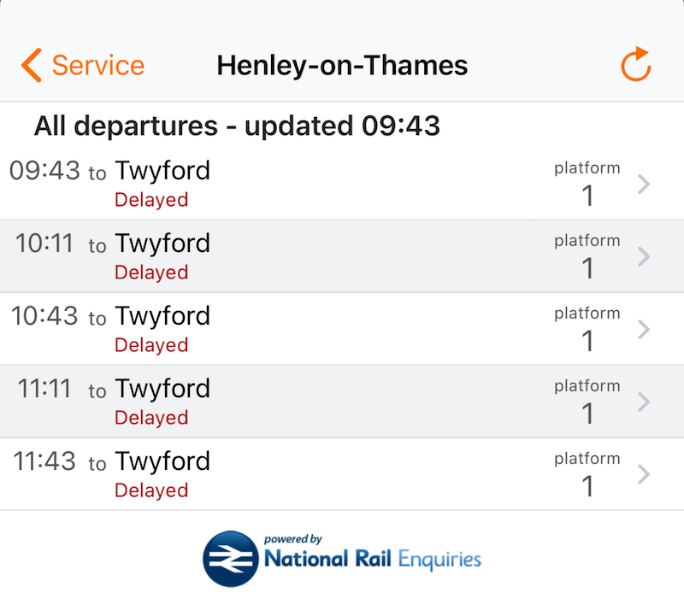This screenshot has width=684, height=616.
Task: Click platform 1 for the 10:43 service
Action: 587,329
